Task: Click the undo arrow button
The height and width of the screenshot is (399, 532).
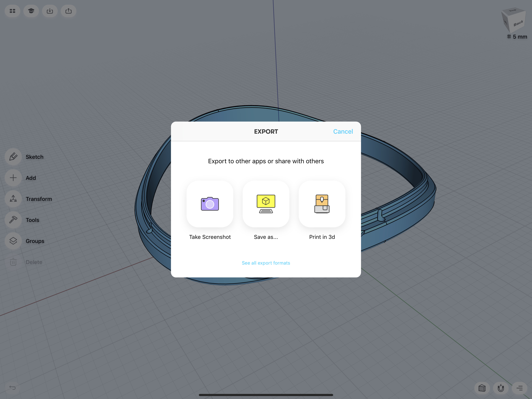Action: [12, 388]
